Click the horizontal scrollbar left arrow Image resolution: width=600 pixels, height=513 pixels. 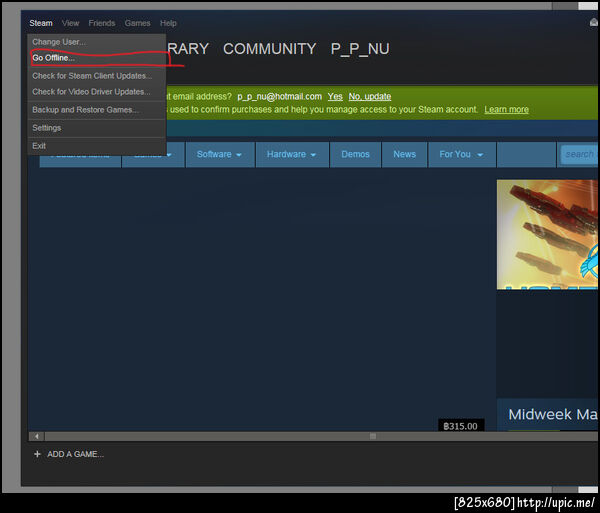point(37,436)
